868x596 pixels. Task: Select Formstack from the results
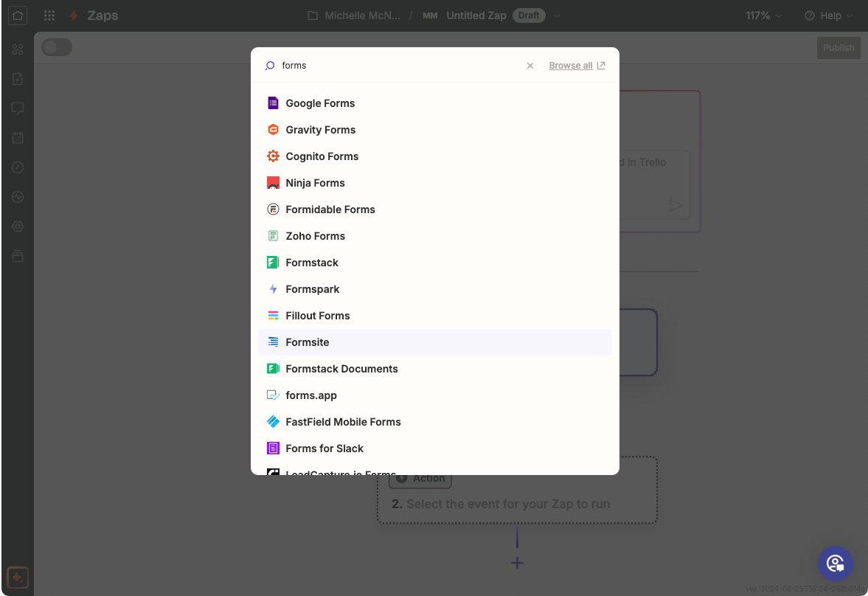pos(435,263)
